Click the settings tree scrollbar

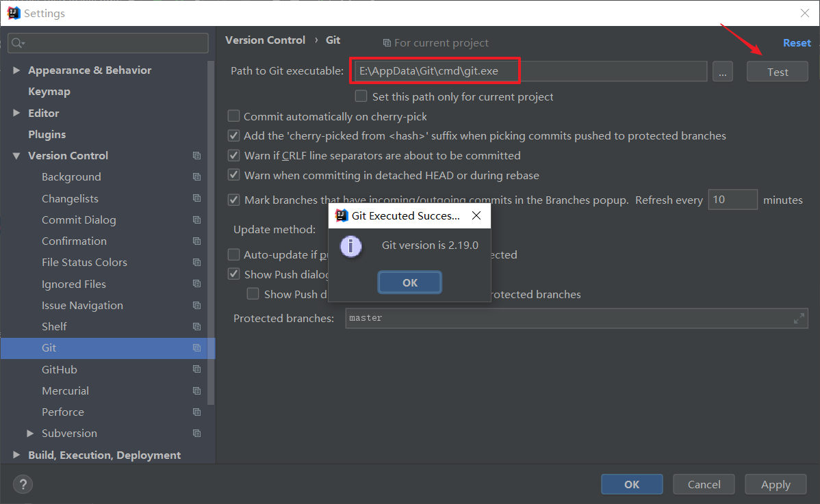(211, 233)
